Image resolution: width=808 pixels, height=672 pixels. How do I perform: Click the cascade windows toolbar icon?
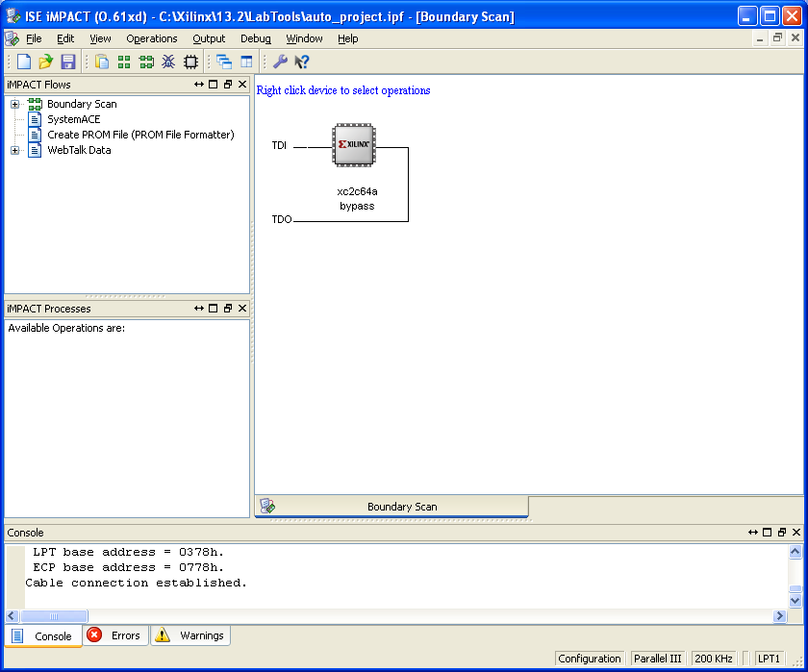[224, 62]
